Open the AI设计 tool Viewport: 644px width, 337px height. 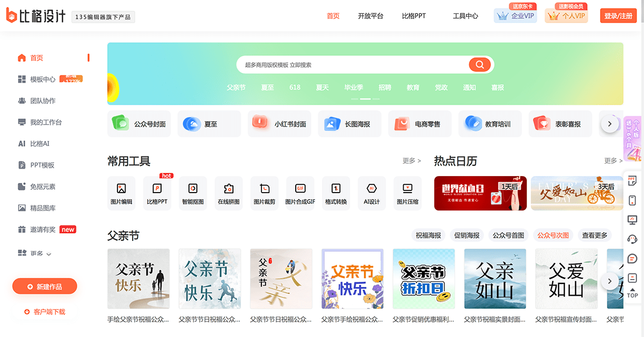(371, 193)
